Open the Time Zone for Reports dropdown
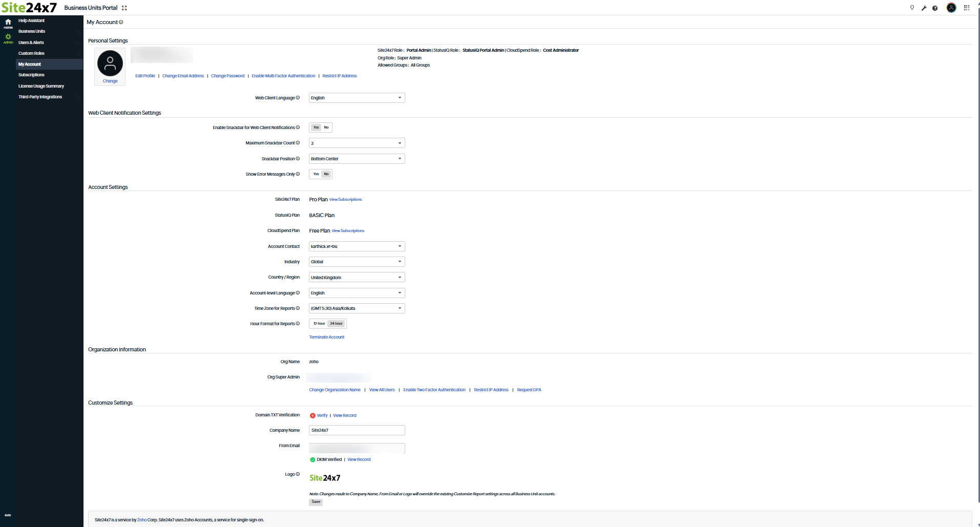 click(357, 308)
